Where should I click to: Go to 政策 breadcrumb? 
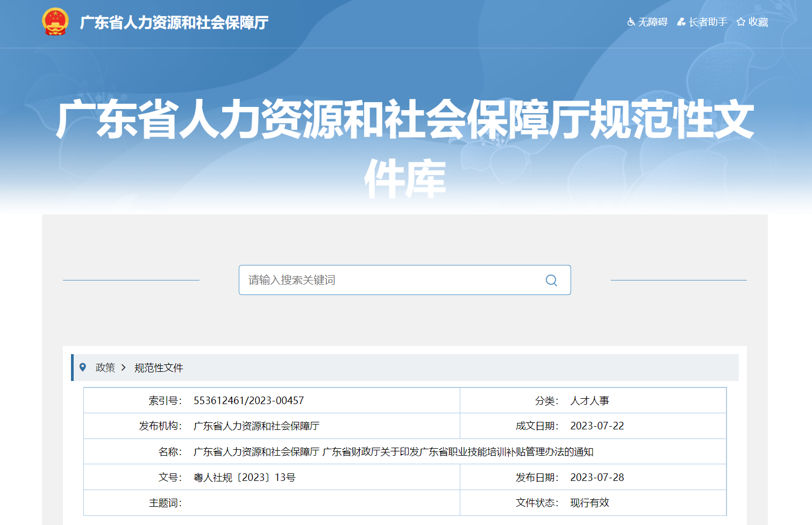[x=105, y=368]
